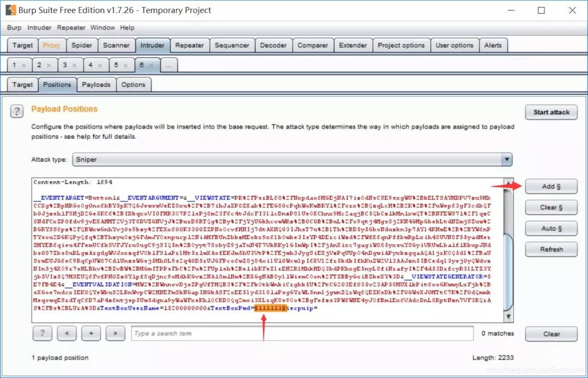Select Intruder attack tab number 6
This screenshot has height=378, width=588.
click(142, 65)
